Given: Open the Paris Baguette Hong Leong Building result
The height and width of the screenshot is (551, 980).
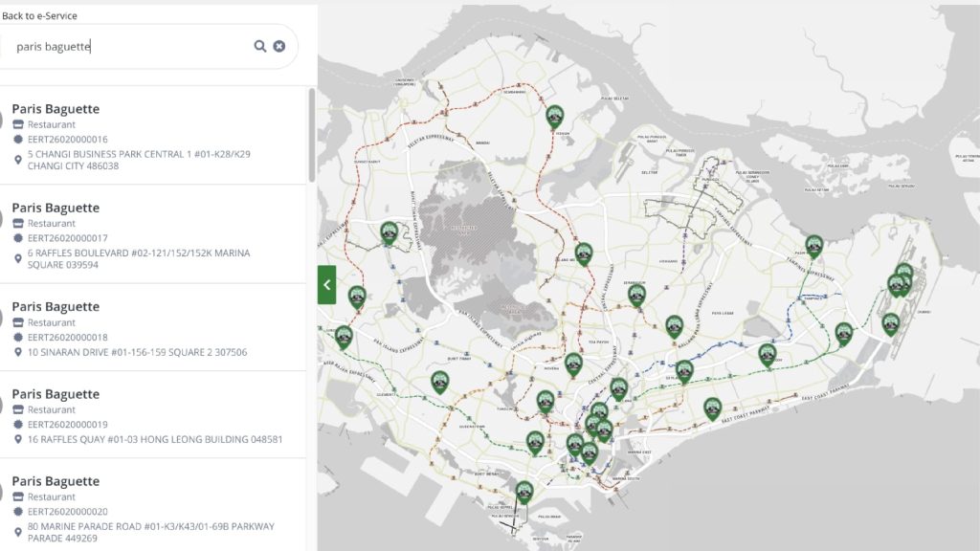Looking at the screenshot, I should pyautogui.click(x=56, y=394).
